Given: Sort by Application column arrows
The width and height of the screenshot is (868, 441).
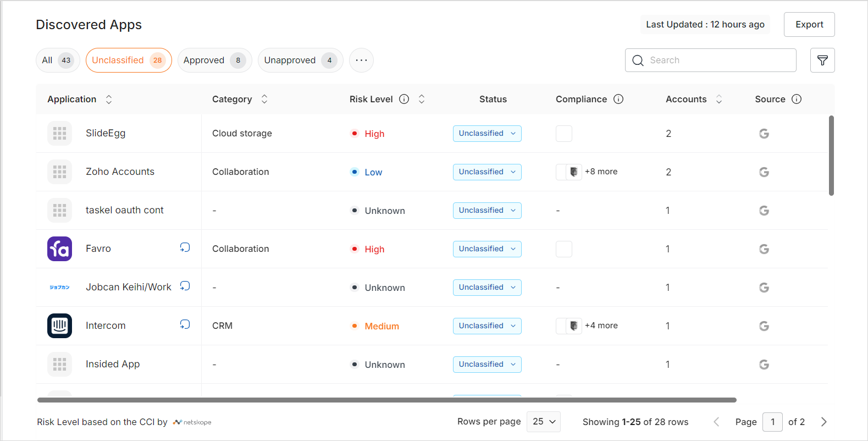Looking at the screenshot, I should tap(109, 99).
